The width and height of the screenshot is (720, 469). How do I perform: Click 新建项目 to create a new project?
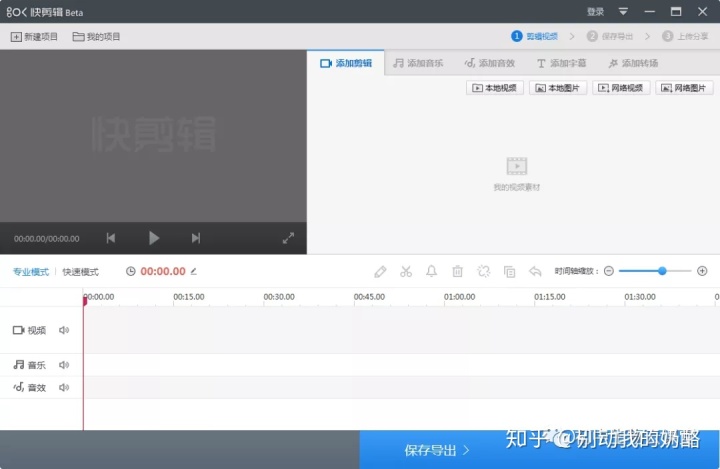point(34,37)
